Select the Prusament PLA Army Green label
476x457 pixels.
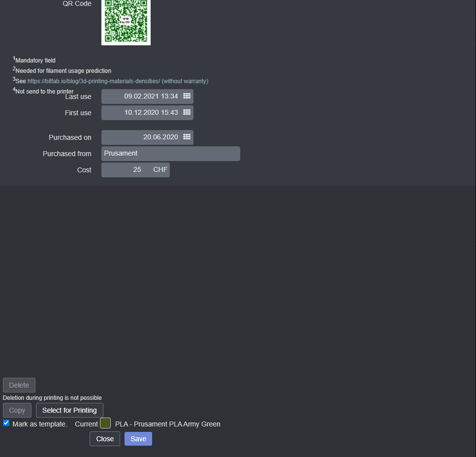[x=167, y=424]
